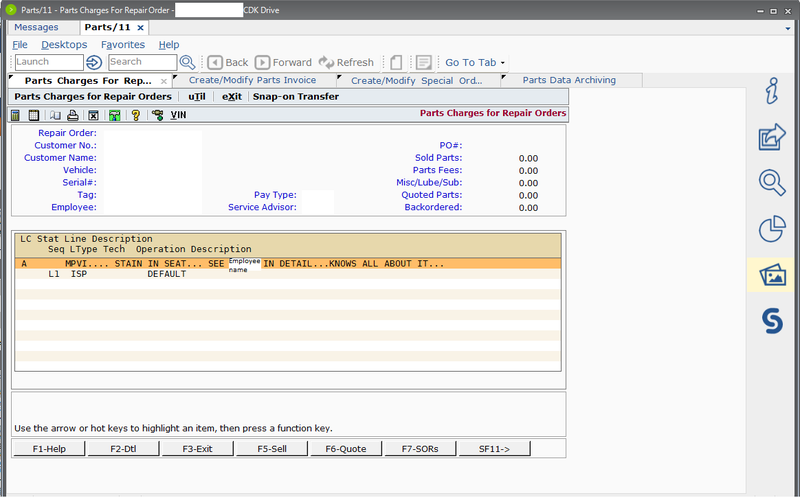Select the highlighted images sidebar icon
This screenshot has height=498, width=800.
tap(772, 275)
